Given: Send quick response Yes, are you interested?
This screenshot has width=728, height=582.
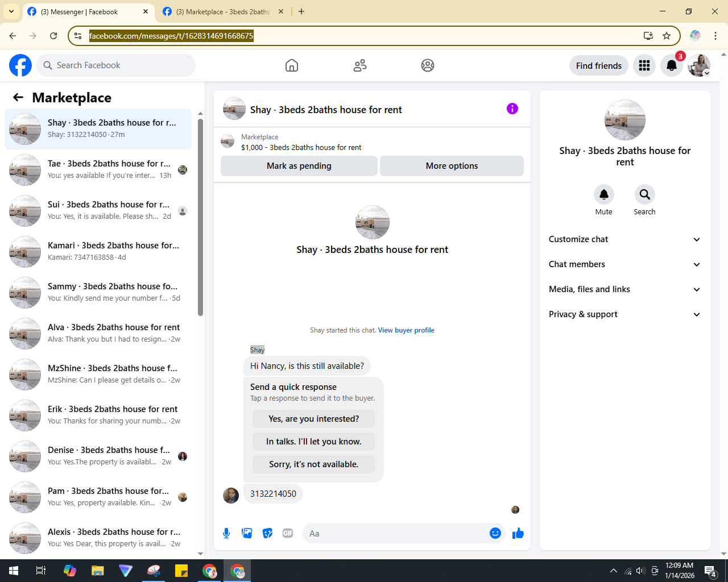Looking at the screenshot, I should [314, 419].
